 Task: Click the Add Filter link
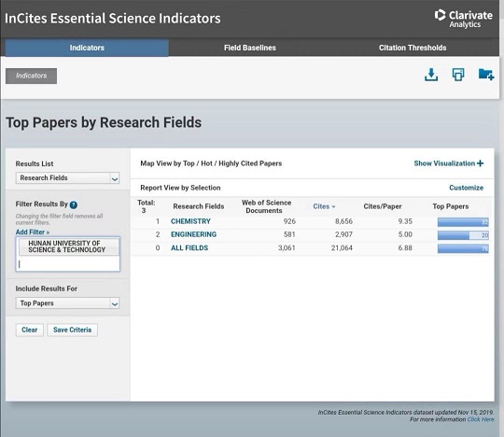coord(33,233)
